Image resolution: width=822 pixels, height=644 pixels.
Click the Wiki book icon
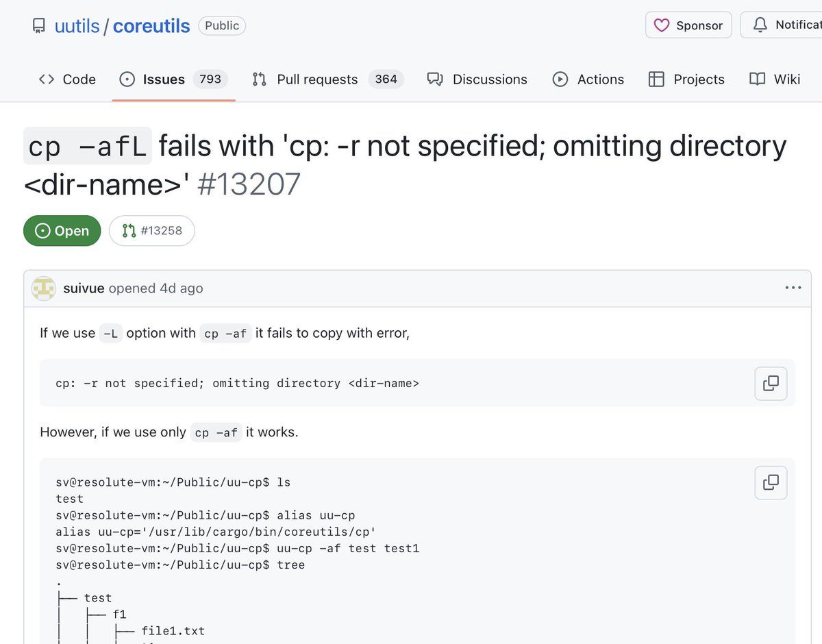point(757,79)
